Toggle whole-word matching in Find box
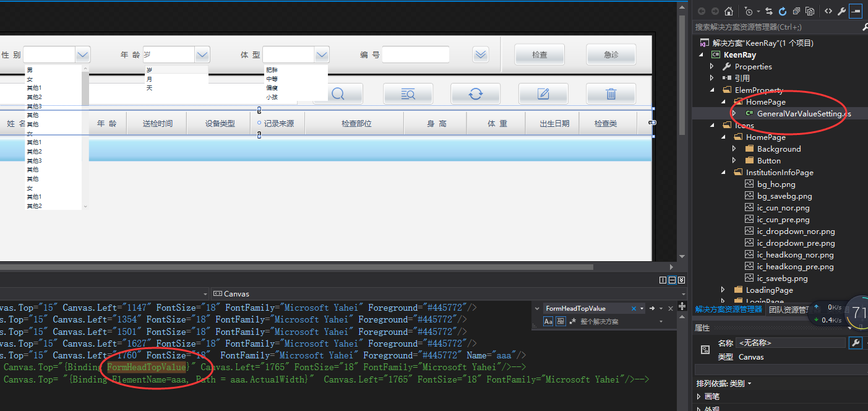Screen dimensions: 868x411 (x=561, y=321)
